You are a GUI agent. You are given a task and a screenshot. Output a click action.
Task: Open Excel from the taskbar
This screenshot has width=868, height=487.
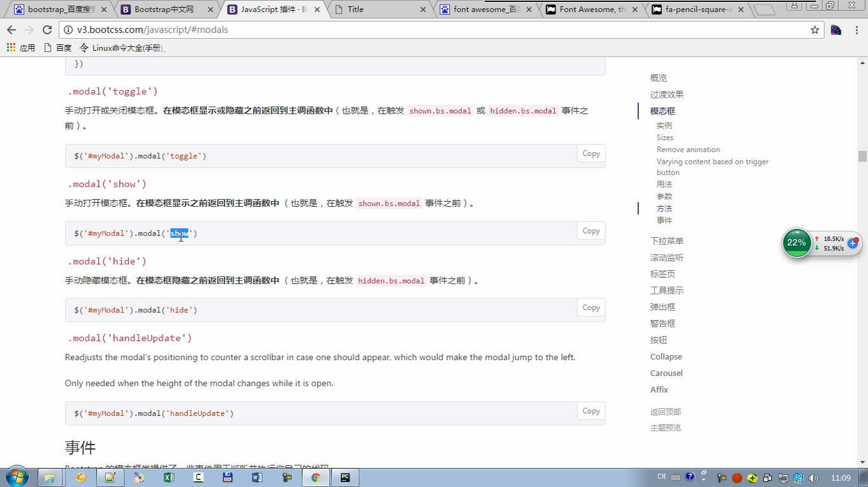(169, 477)
